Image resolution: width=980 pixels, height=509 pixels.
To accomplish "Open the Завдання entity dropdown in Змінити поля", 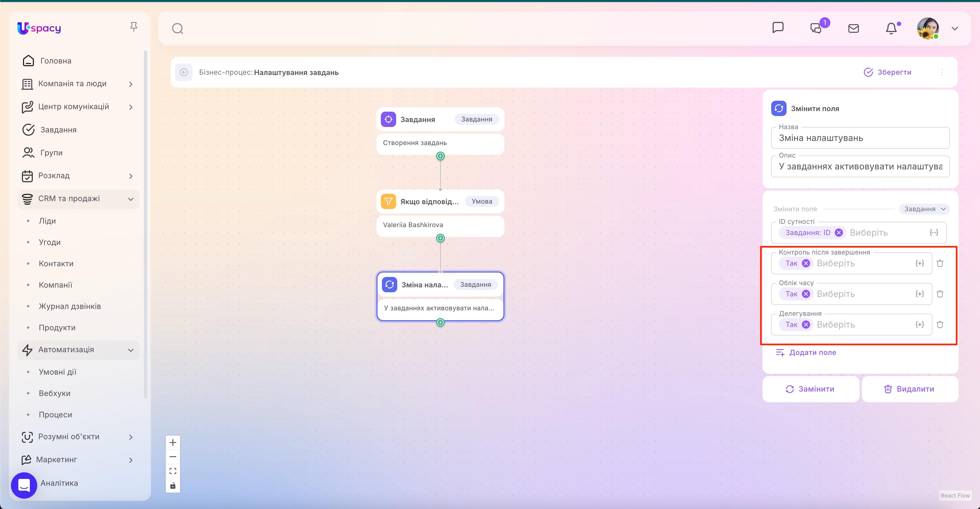I will point(924,209).
